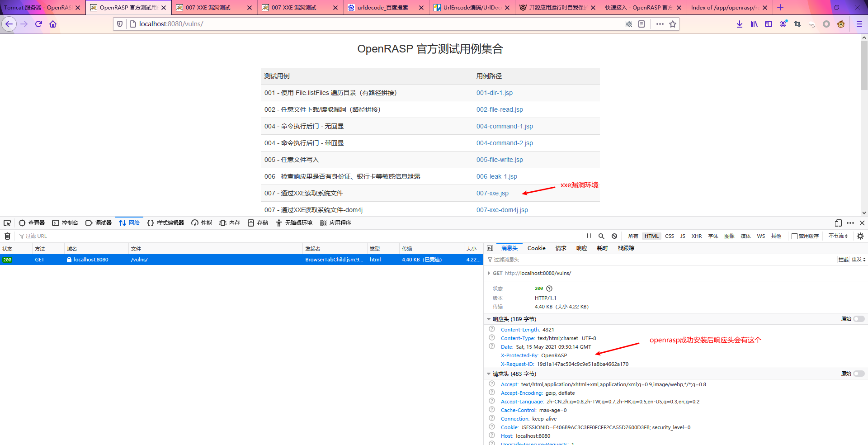Switch to the Cookie tab
868x445 pixels.
[x=536, y=248]
